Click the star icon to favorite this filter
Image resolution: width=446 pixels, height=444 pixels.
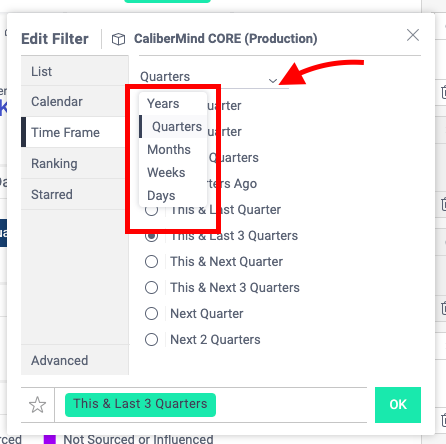coord(37,405)
